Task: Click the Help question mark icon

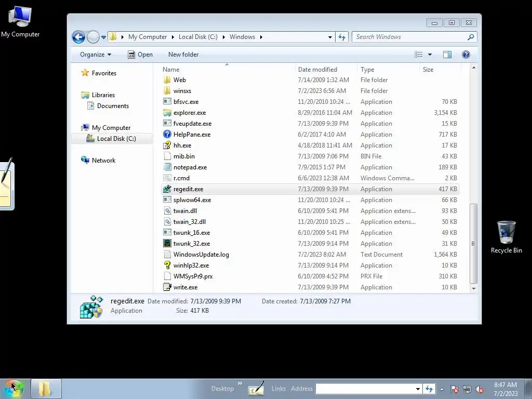Action: (466, 55)
